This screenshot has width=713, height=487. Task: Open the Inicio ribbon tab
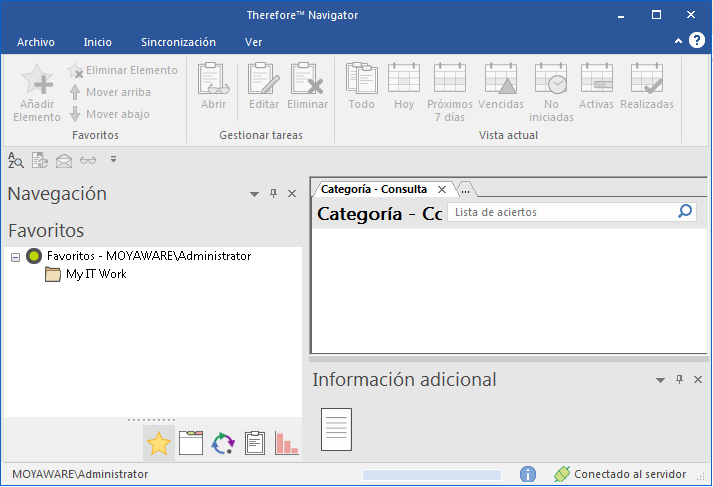[97, 42]
